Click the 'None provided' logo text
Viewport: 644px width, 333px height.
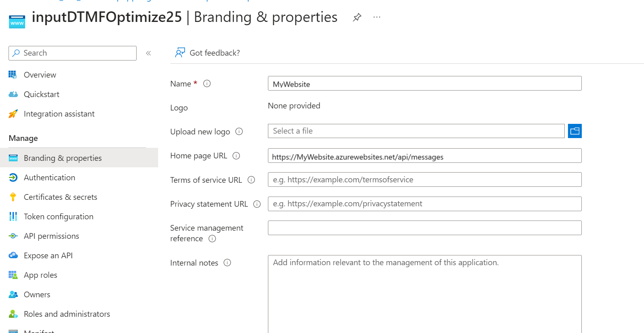click(294, 106)
